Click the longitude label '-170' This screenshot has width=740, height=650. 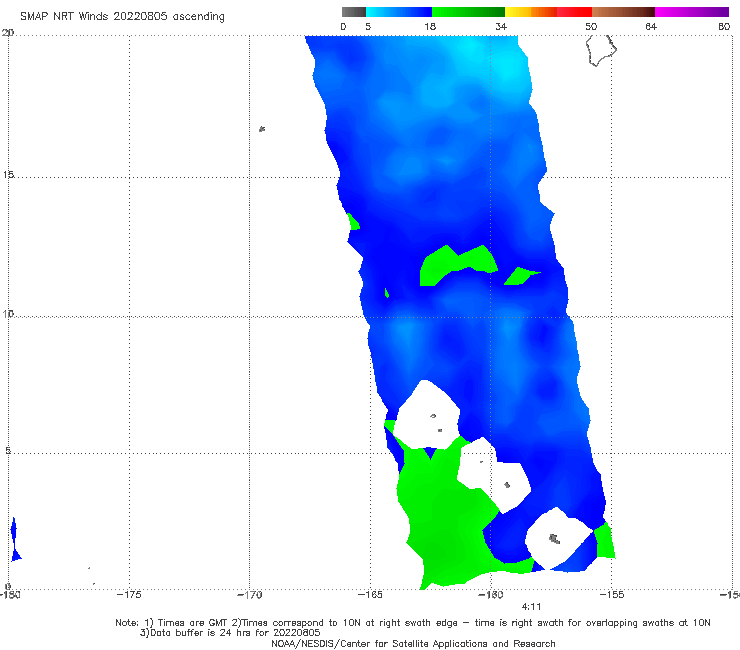(249, 595)
